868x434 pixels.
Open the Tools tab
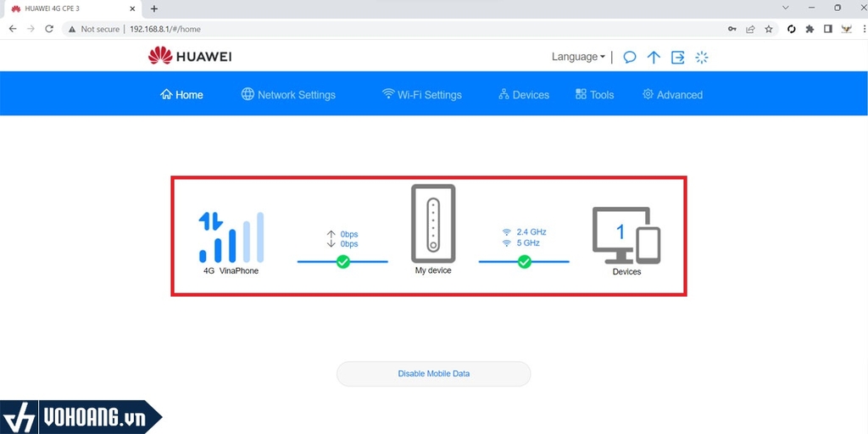pyautogui.click(x=594, y=95)
